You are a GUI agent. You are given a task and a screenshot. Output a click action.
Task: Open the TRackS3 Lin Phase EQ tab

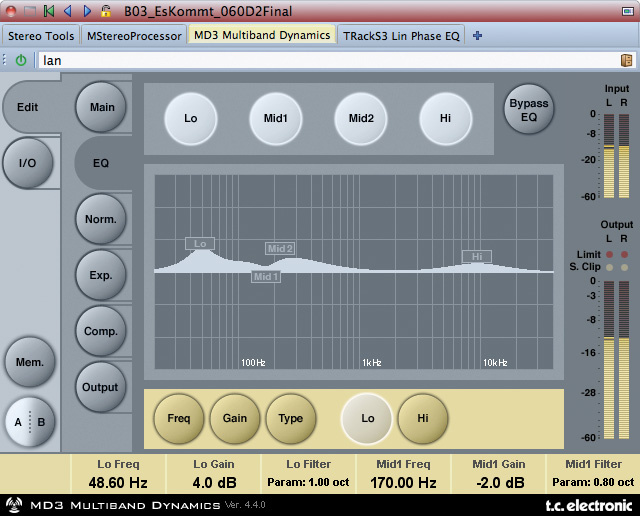click(x=401, y=36)
